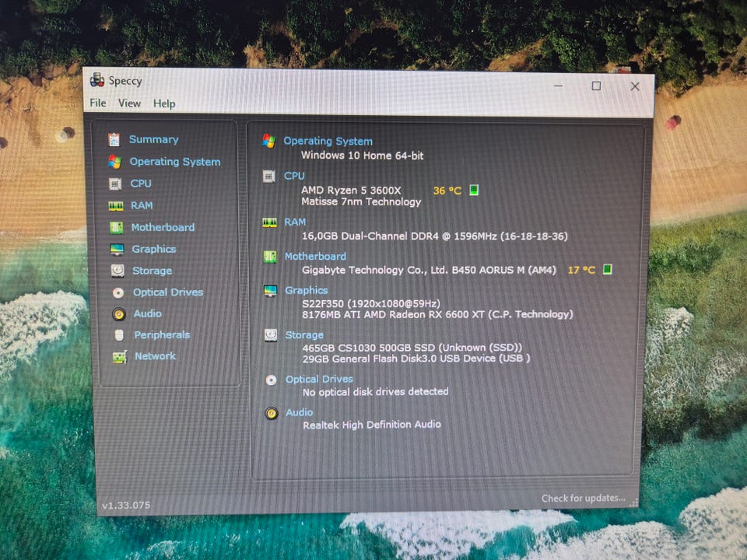The image size is (747, 560).
Task: Click the Storage hard drive icon in sidebar
Action: pos(117,271)
